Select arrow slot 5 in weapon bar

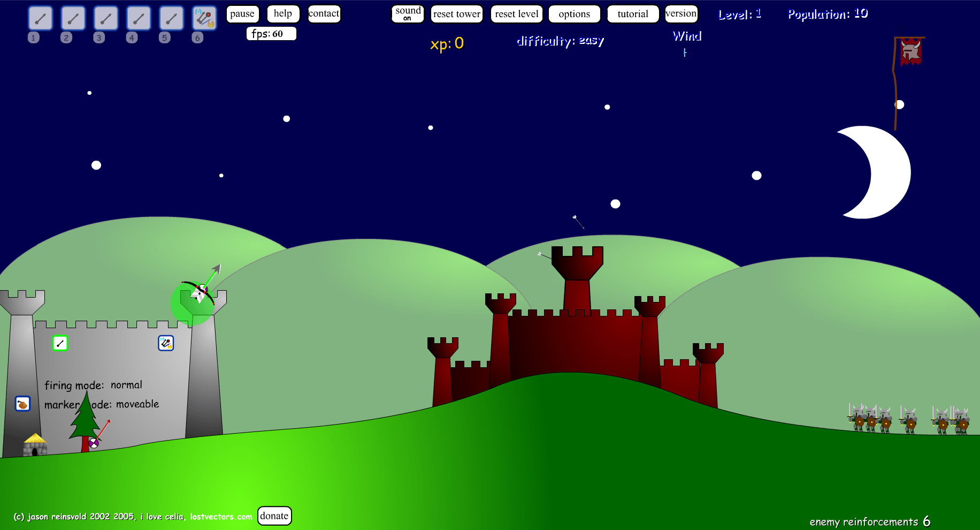tap(171, 18)
